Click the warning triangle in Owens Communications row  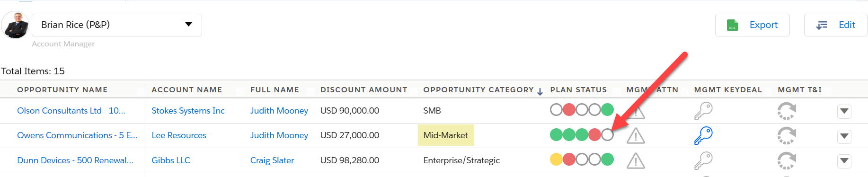636,136
